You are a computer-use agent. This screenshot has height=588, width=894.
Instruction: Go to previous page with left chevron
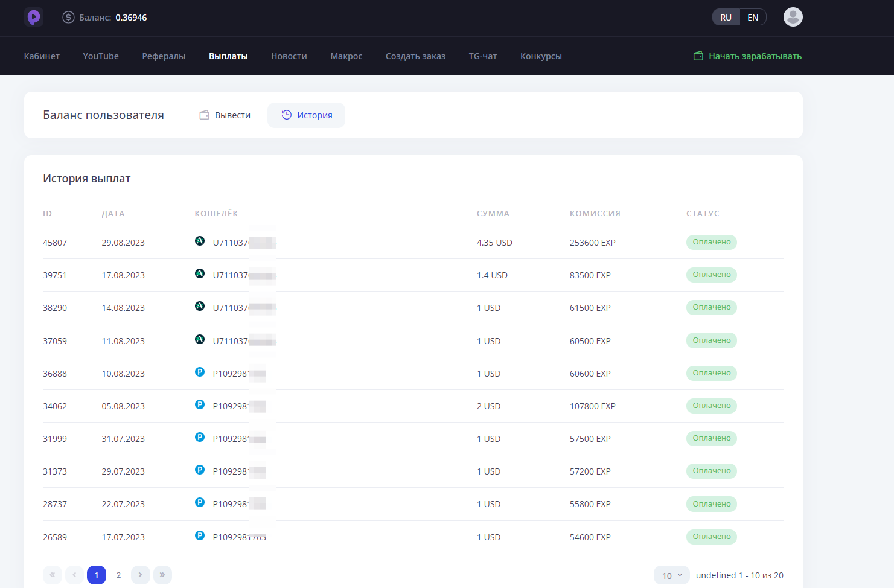point(74,575)
